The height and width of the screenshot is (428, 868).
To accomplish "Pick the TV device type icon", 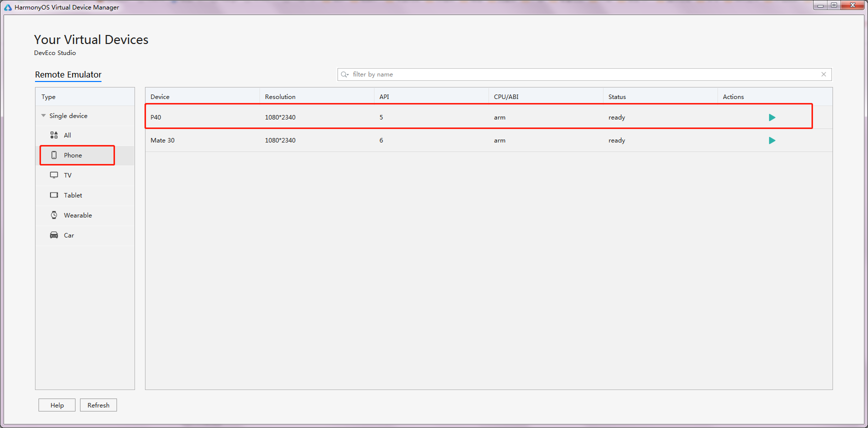I will [54, 175].
